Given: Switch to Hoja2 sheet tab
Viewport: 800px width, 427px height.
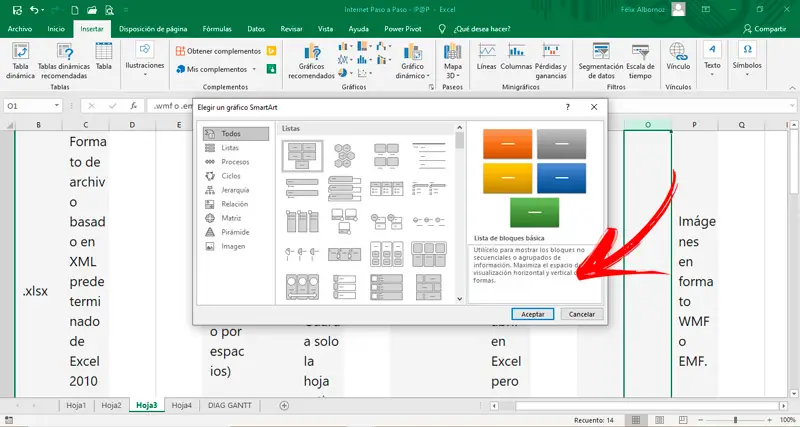Looking at the screenshot, I should (x=111, y=406).
